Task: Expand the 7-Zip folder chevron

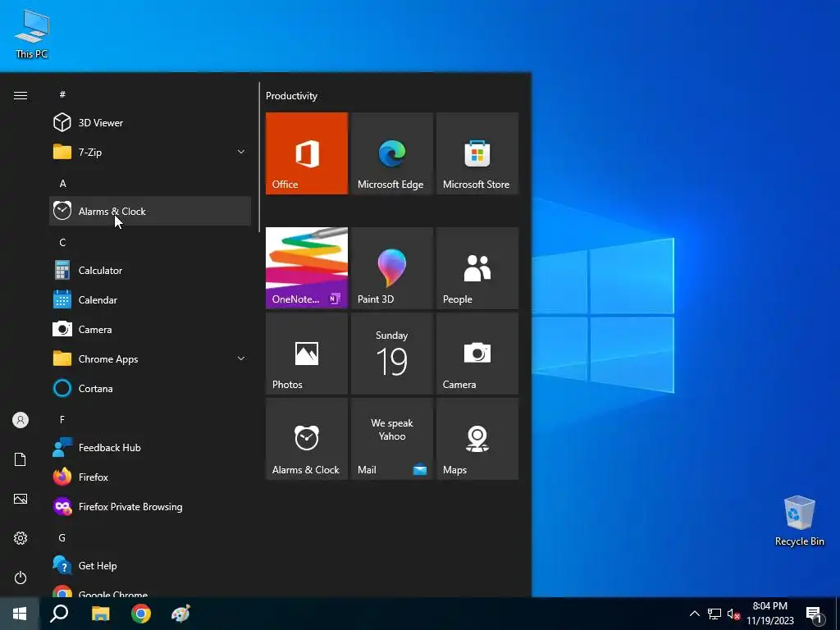Action: (x=241, y=152)
